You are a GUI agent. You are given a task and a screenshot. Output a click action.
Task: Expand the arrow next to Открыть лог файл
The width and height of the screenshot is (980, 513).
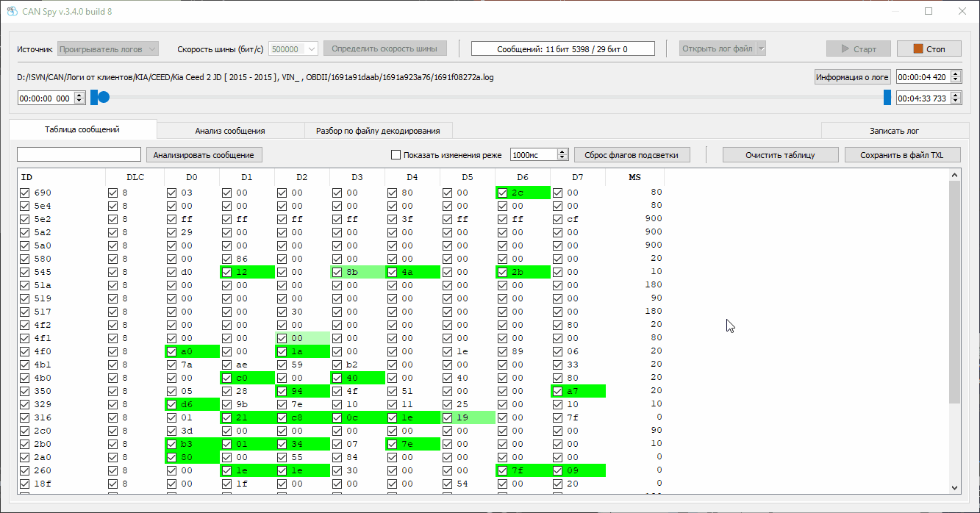tap(761, 49)
